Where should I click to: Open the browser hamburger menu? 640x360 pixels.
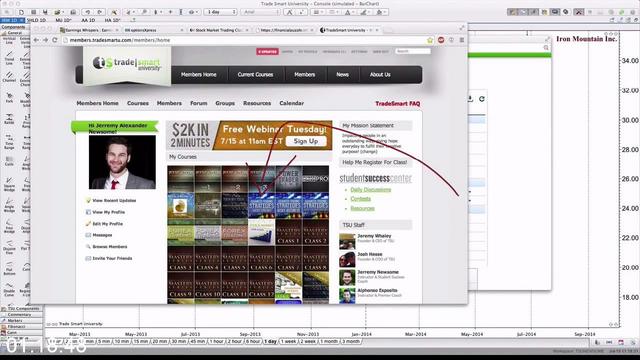tap(462, 40)
